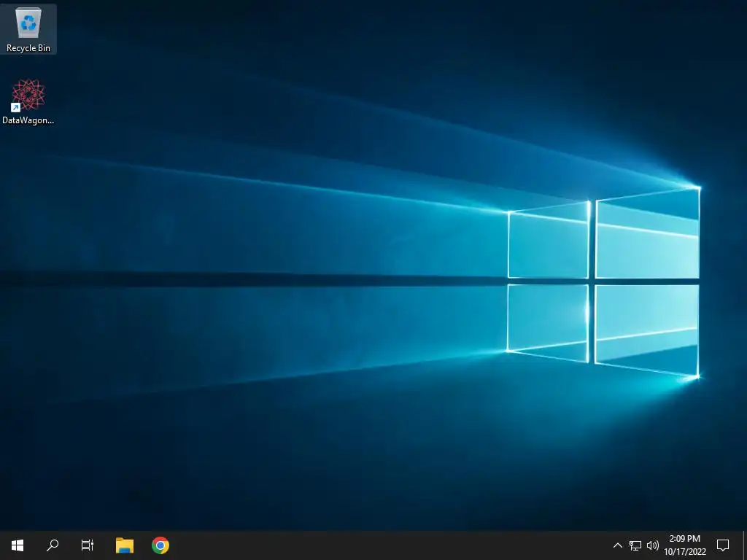Show hidden system tray icons
Image resolution: width=747 pixels, height=560 pixels.
pos(617,545)
